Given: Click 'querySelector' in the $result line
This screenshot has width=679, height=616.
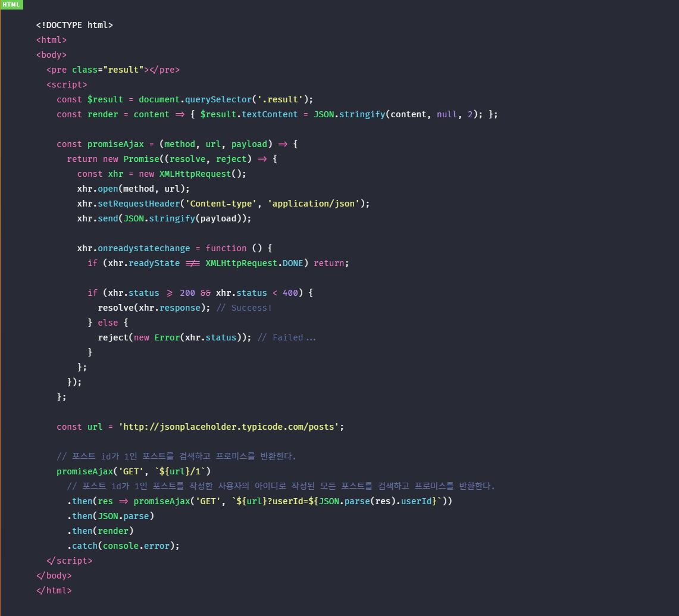Looking at the screenshot, I should [x=218, y=99].
